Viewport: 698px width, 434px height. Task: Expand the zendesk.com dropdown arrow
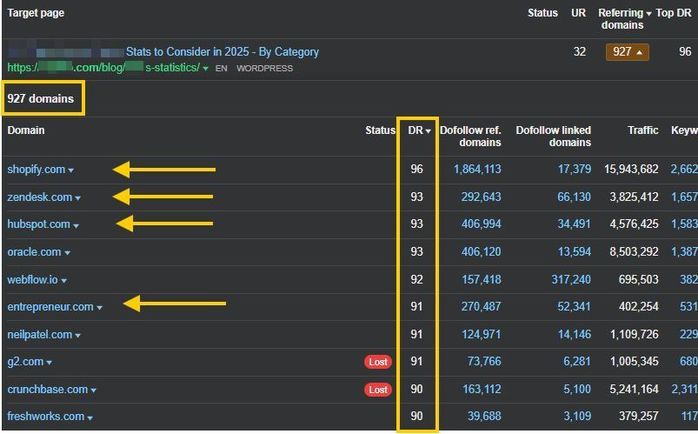tap(78, 198)
